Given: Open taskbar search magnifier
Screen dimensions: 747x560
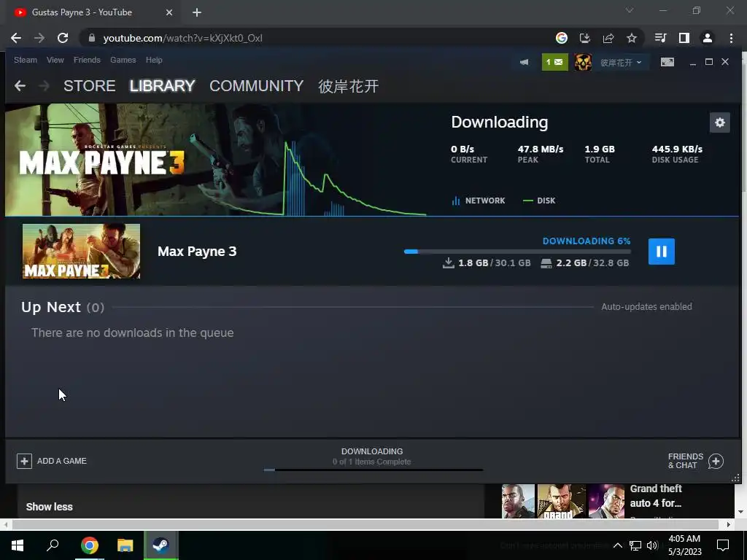Looking at the screenshot, I should click(x=53, y=545).
